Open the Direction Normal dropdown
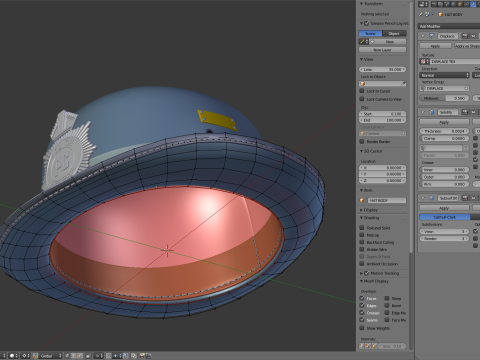Viewport: 480px width, 360px height. [x=444, y=75]
